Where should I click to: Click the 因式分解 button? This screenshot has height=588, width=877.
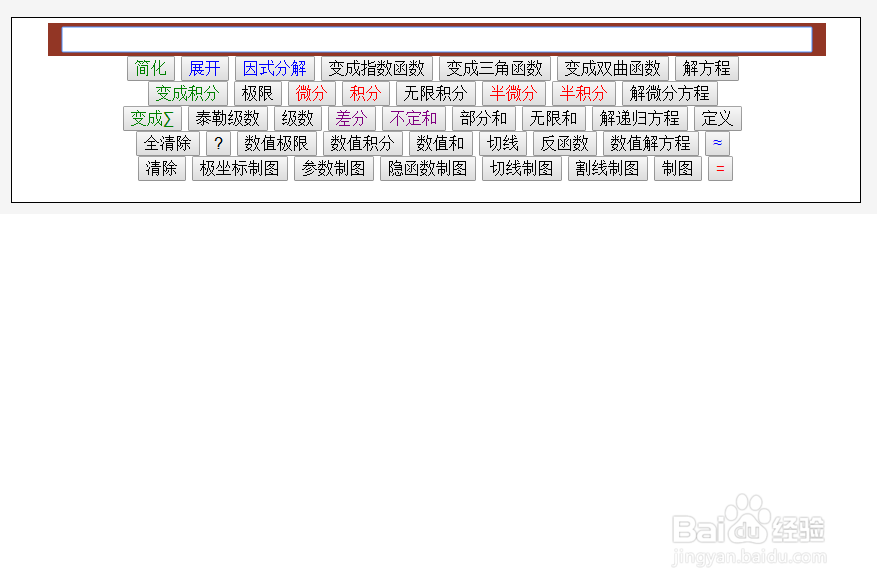275,69
